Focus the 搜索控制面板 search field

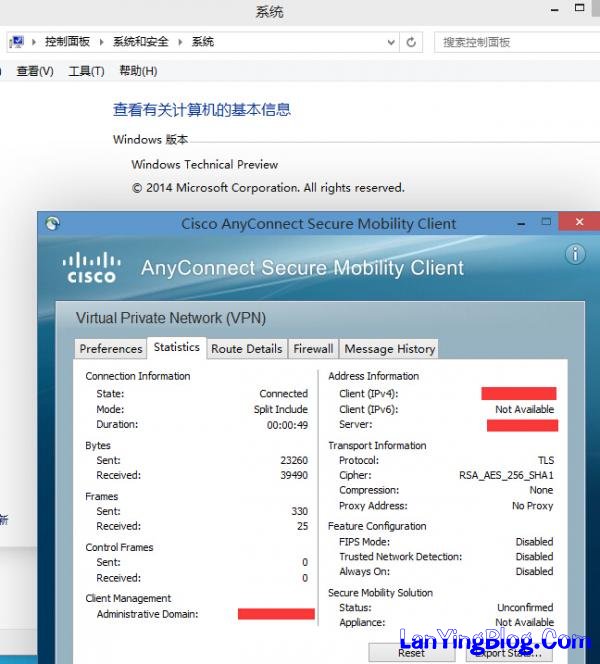517,42
